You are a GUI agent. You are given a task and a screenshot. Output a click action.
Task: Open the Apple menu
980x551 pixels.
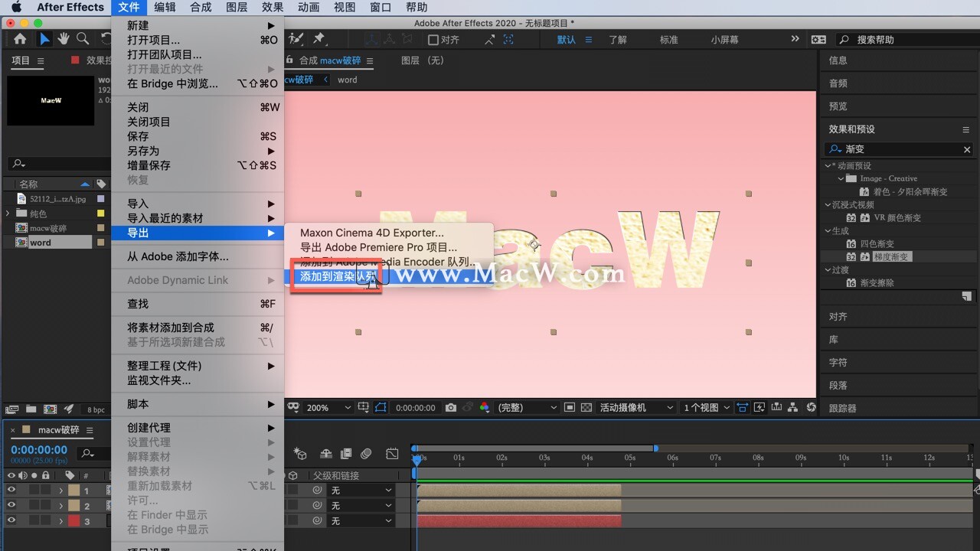[x=16, y=7]
